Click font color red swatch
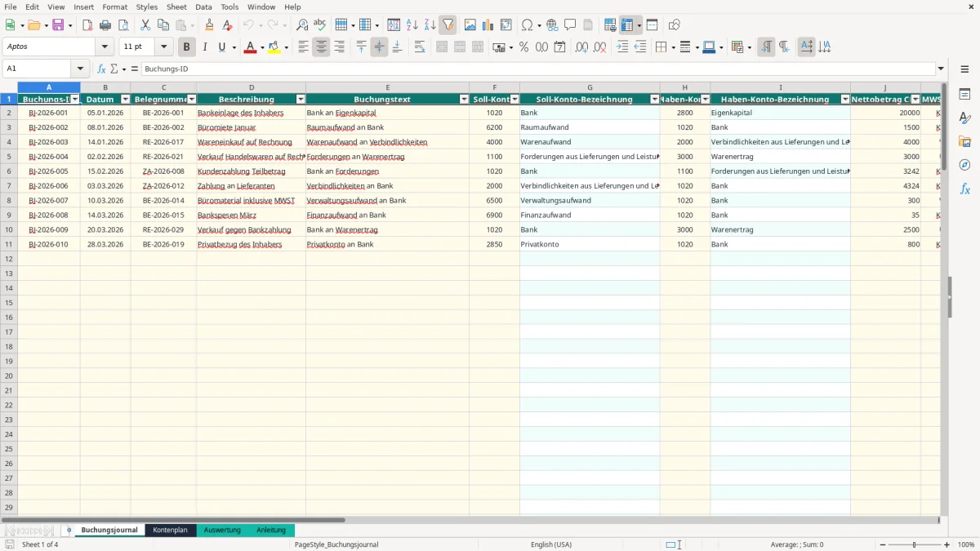The width and height of the screenshot is (980, 551). [250, 47]
